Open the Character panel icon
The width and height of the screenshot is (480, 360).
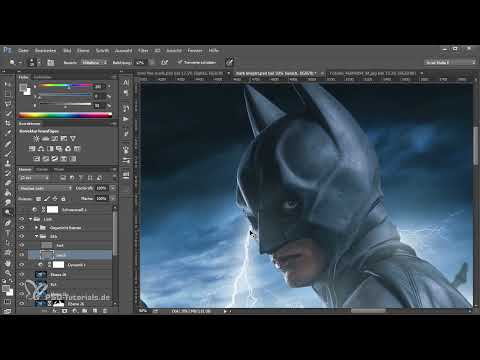pos(126,83)
